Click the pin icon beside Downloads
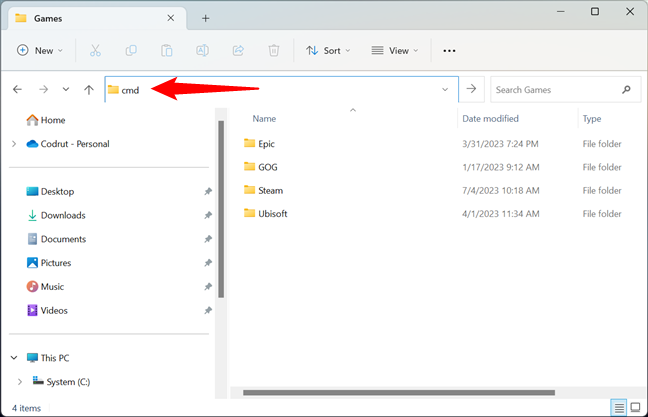This screenshot has height=417, width=648. tap(208, 215)
